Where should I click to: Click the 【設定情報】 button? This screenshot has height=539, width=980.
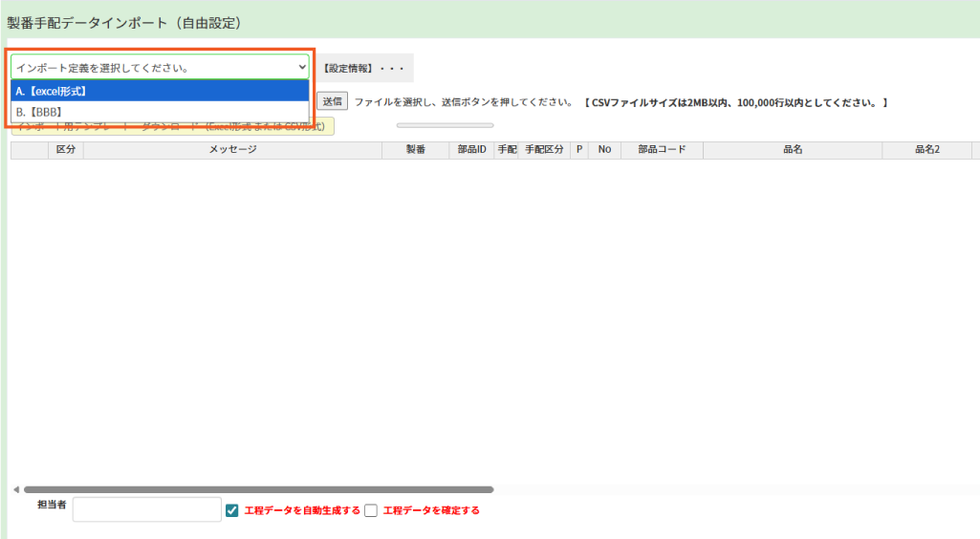pos(363,69)
